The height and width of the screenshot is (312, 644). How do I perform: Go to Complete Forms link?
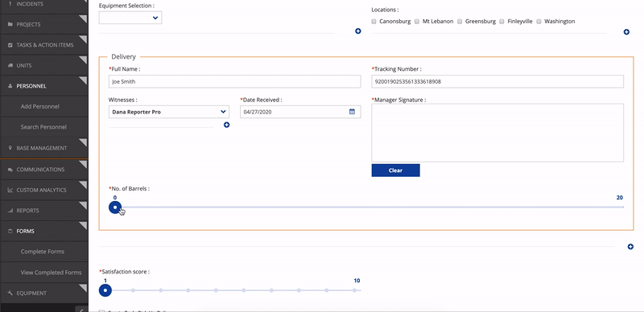[x=43, y=252]
